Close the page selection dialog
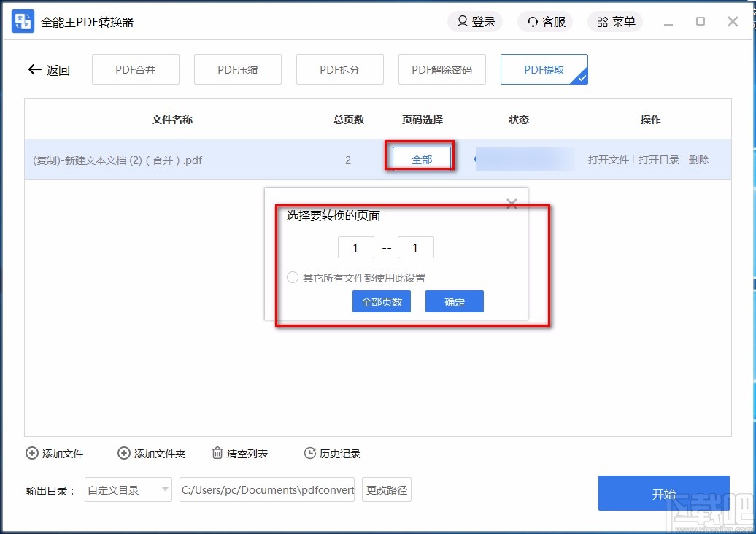 511,204
